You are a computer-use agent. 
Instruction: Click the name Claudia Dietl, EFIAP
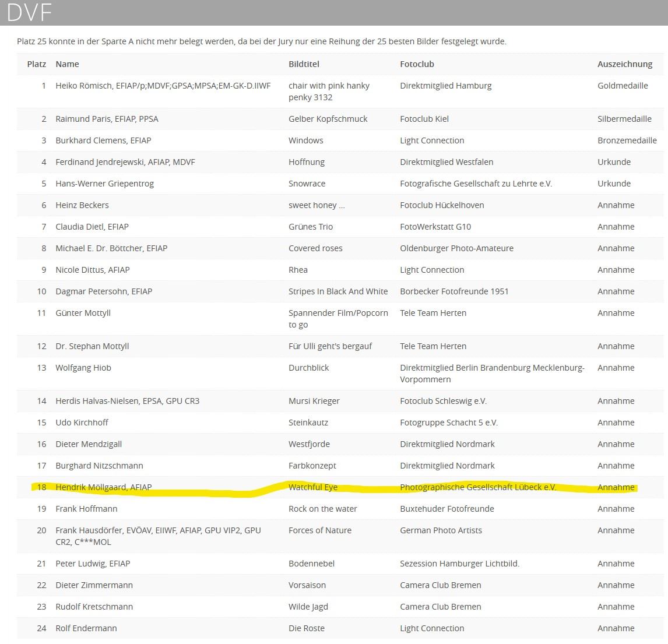point(92,227)
